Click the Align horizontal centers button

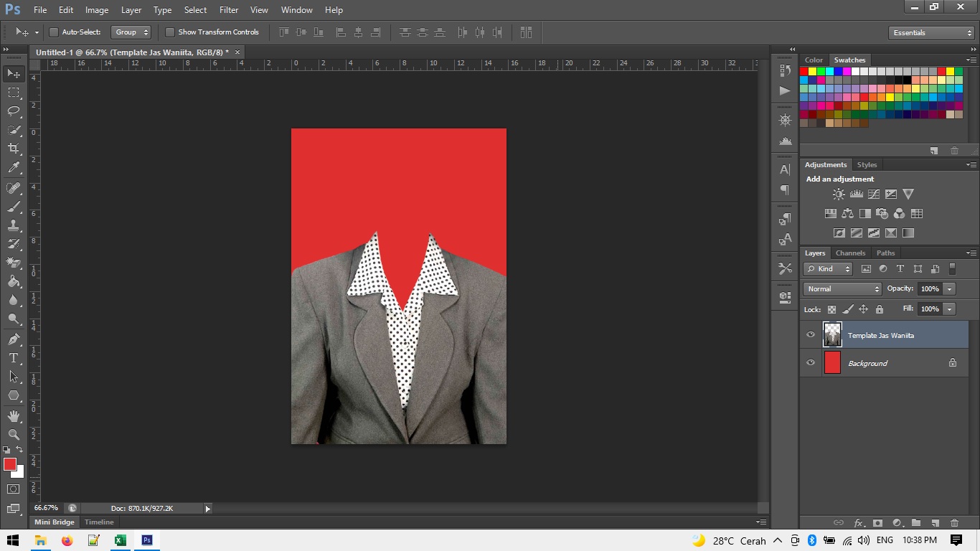(x=357, y=32)
